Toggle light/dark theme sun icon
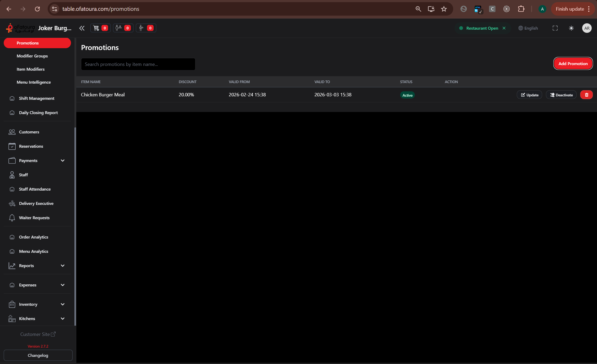The height and width of the screenshot is (364, 597). tap(571, 28)
